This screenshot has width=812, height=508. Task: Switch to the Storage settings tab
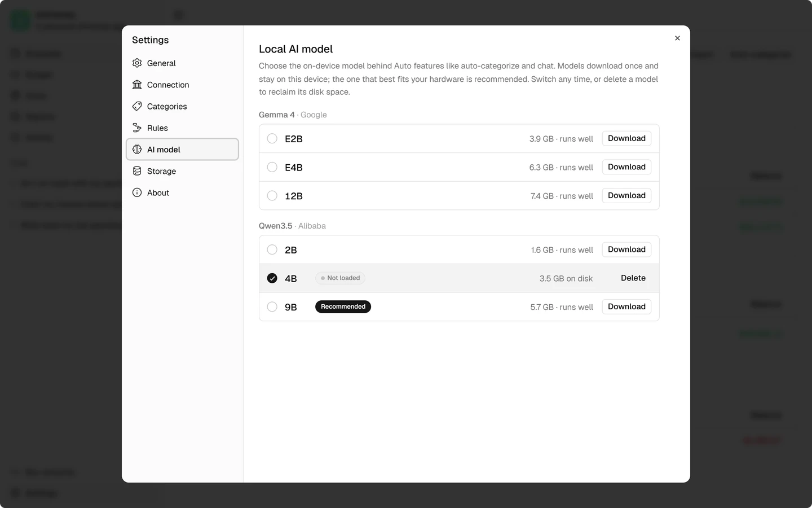point(182,171)
